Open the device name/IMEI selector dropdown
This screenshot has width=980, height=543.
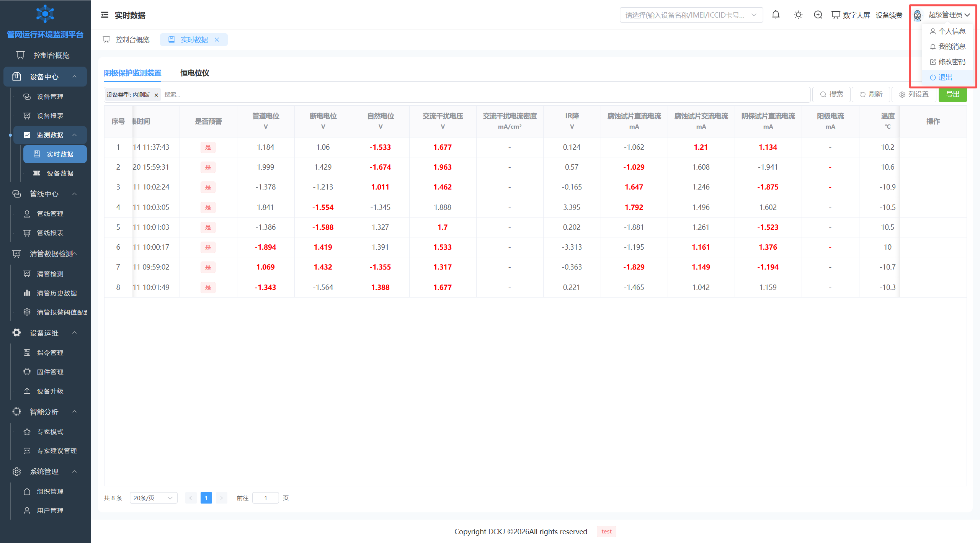click(x=691, y=15)
